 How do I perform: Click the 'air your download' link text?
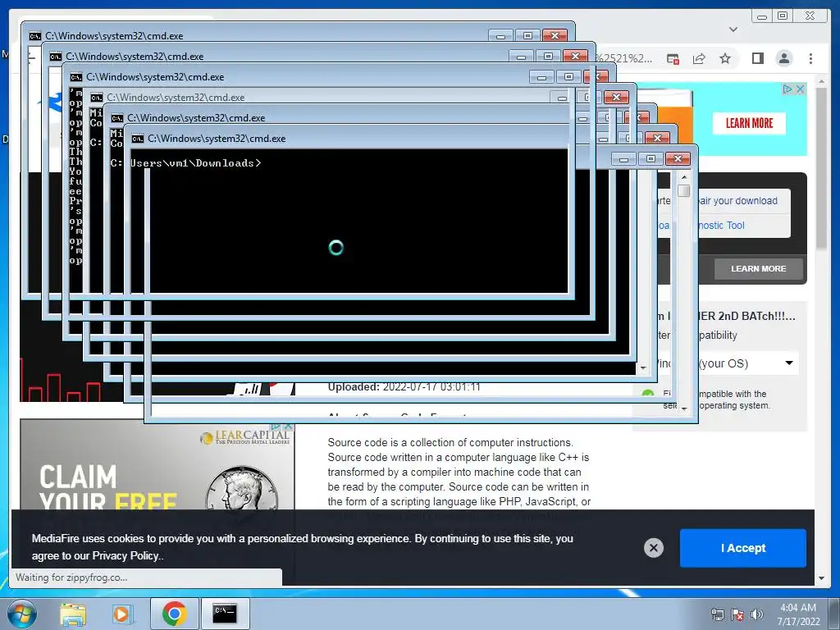737,201
